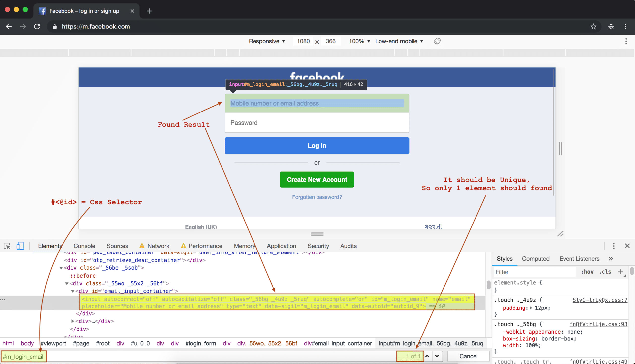Add a new style rule
The width and height of the screenshot is (635, 364).
click(x=620, y=272)
